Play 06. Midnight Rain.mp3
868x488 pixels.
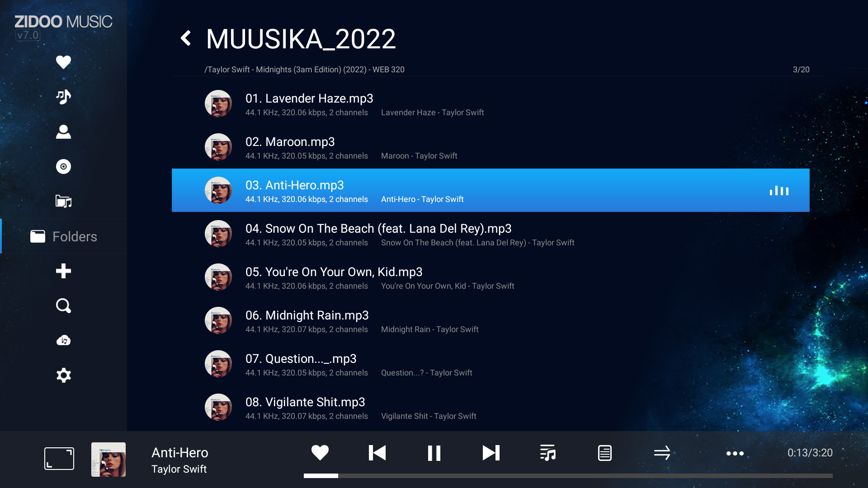(491, 321)
